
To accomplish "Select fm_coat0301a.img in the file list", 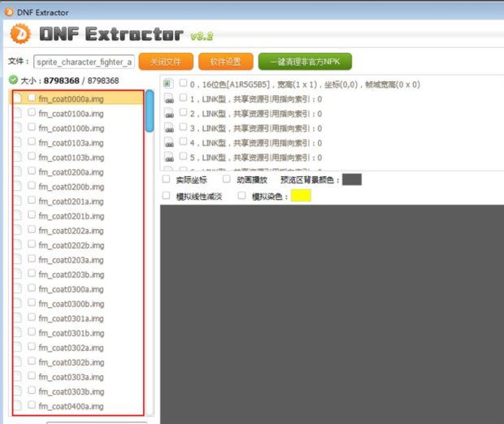I will click(71, 318).
